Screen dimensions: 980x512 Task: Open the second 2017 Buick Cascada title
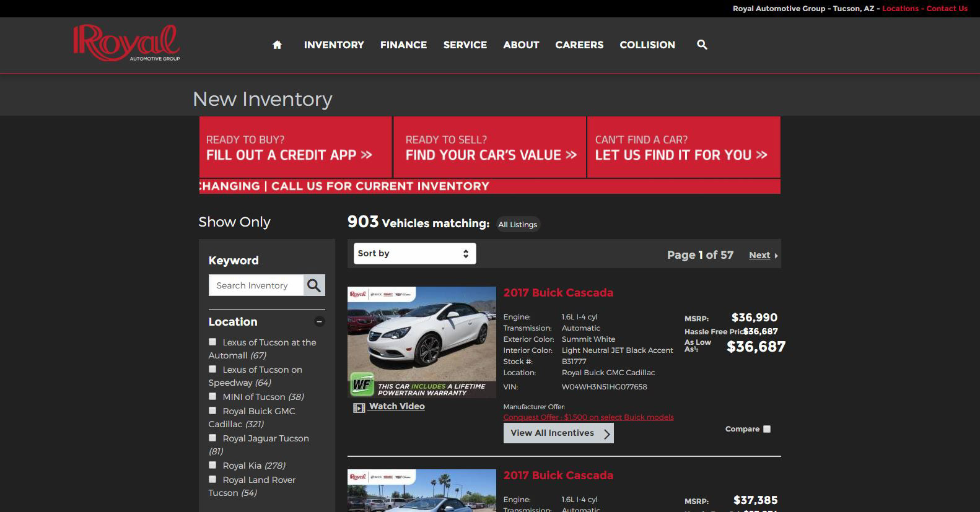tap(558, 475)
